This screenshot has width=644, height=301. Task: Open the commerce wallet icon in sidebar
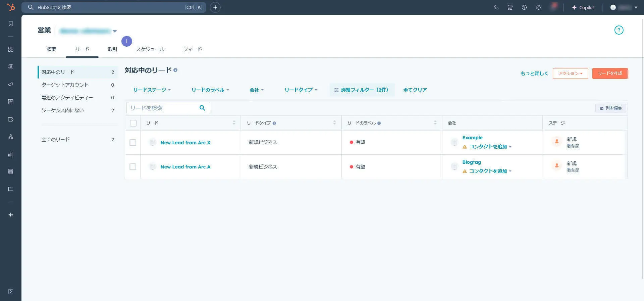pyautogui.click(x=11, y=119)
